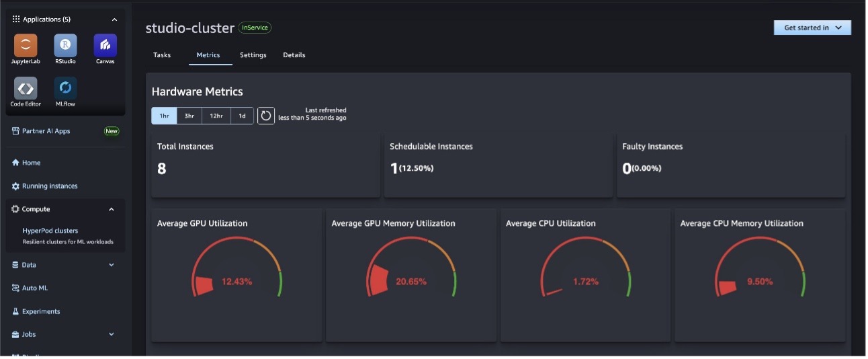
Task: Select the 1hr time range
Action: click(164, 116)
